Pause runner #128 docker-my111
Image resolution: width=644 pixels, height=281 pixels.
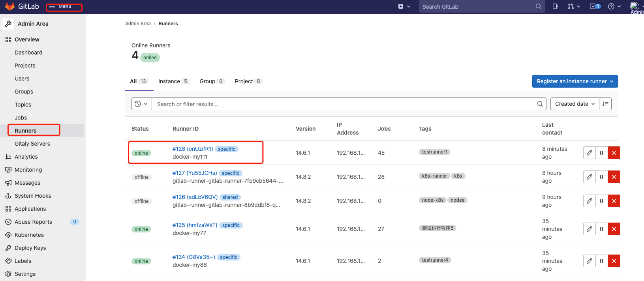[x=602, y=153]
